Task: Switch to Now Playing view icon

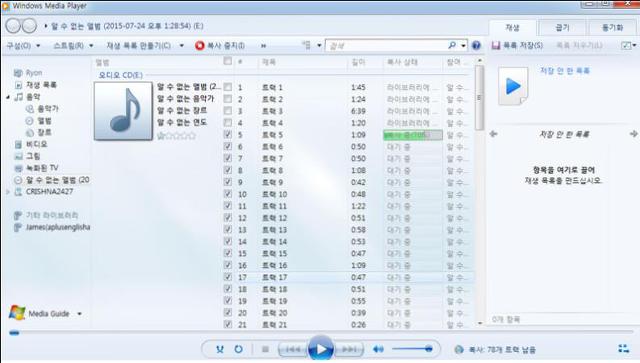Action: coord(623,348)
